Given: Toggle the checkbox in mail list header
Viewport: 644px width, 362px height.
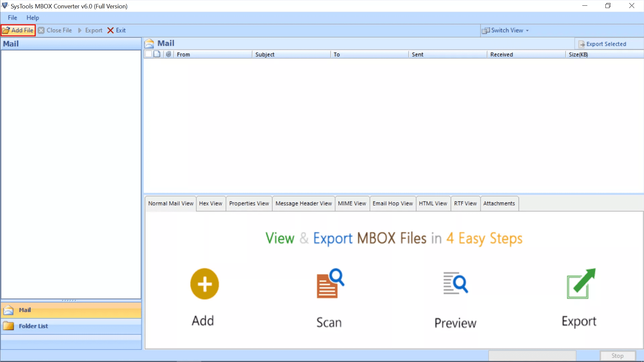Looking at the screenshot, I should pos(149,54).
